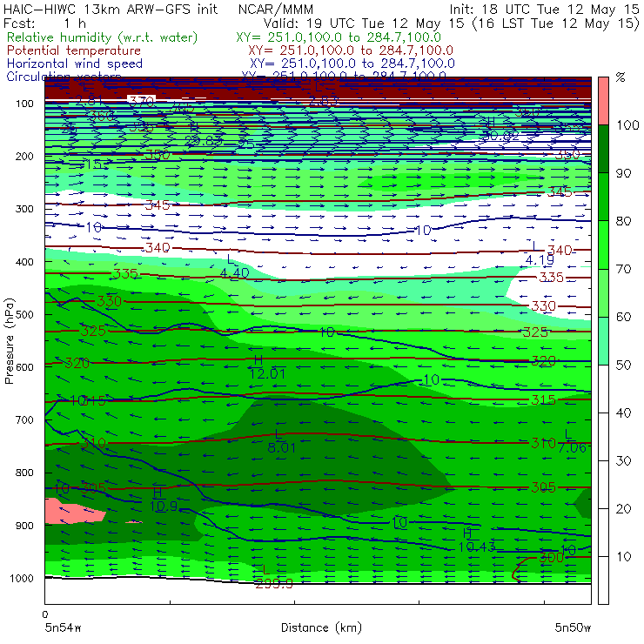Click the 'NCAR/MMM' header text
The width and height of the screenshot is (644, 644).
(x=276, y=9)
